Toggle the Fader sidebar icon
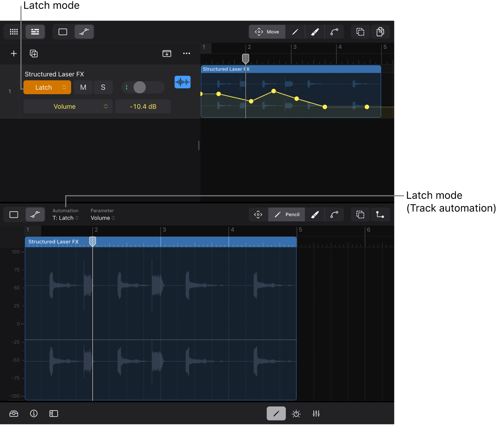 pos(54,414)
